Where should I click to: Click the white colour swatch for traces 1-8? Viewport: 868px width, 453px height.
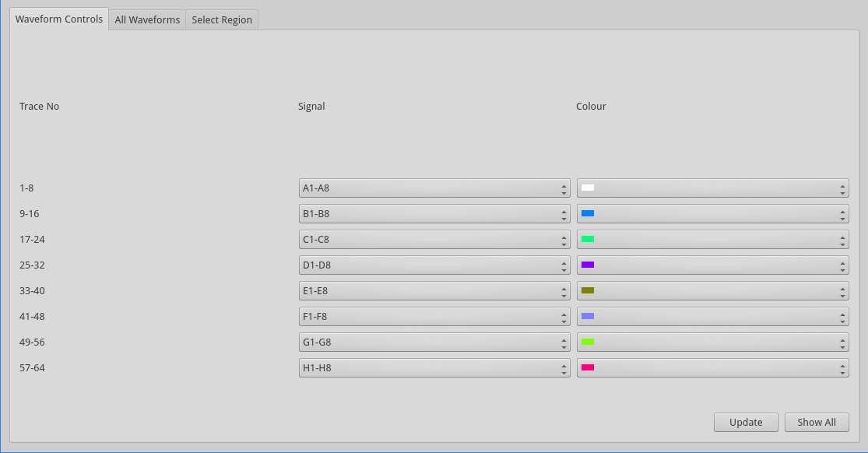(x=588, y=188)
